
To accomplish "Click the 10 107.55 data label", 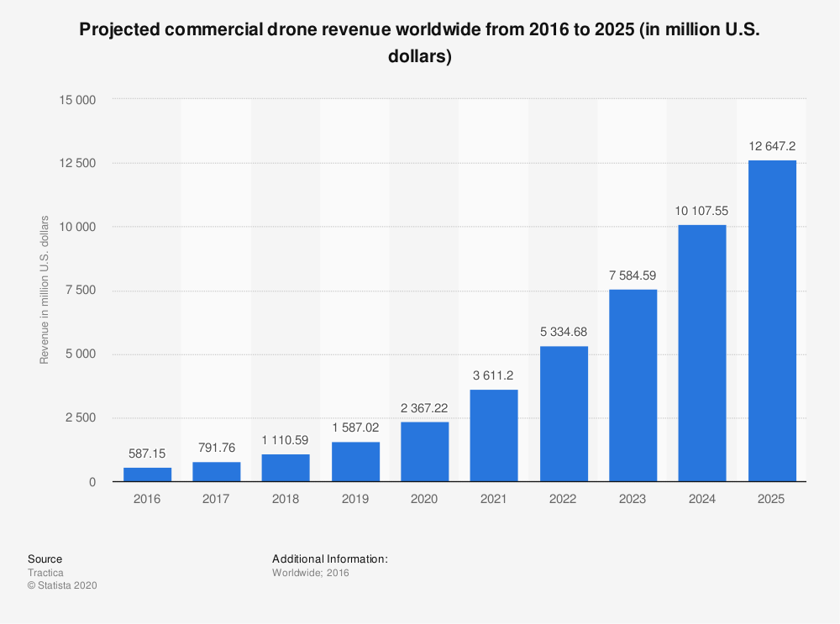I will [x=701, y=211].
